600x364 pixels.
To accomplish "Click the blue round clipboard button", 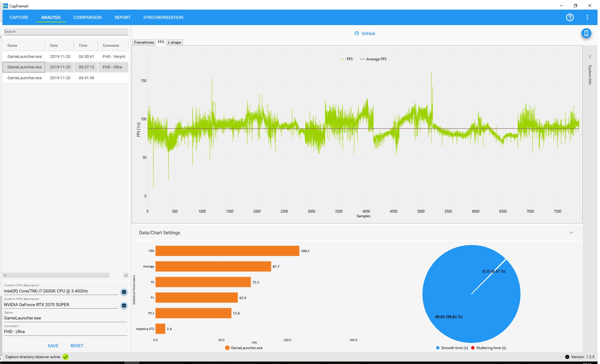I will point(586,33).
